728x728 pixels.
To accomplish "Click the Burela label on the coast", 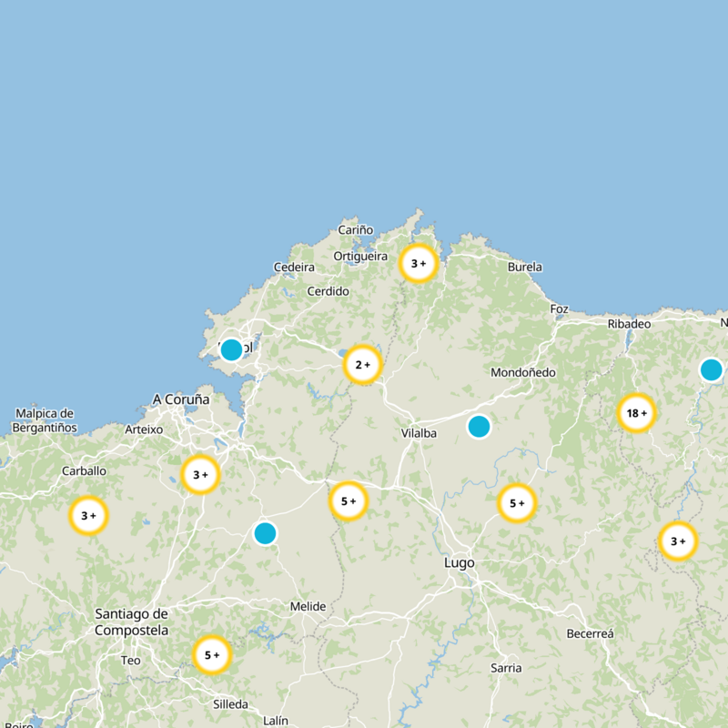I will [x=524, y=267].
